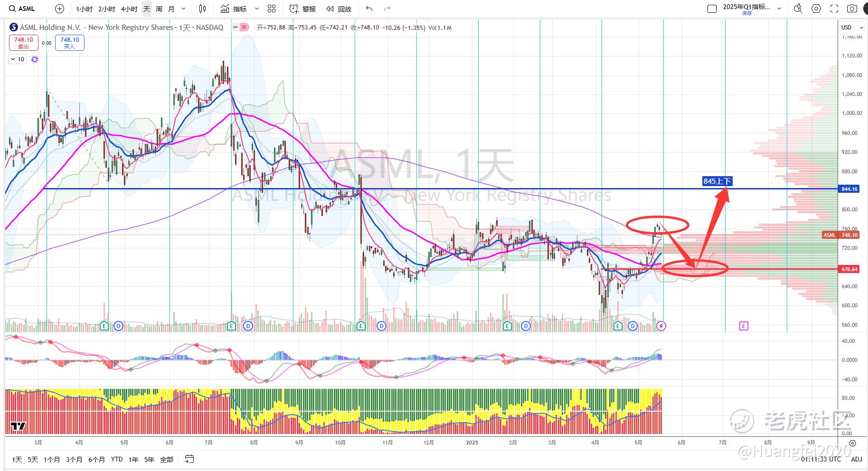Collapse the indicator legend showing 10
This screenshot has width=868, height=471.
[18, 59]
